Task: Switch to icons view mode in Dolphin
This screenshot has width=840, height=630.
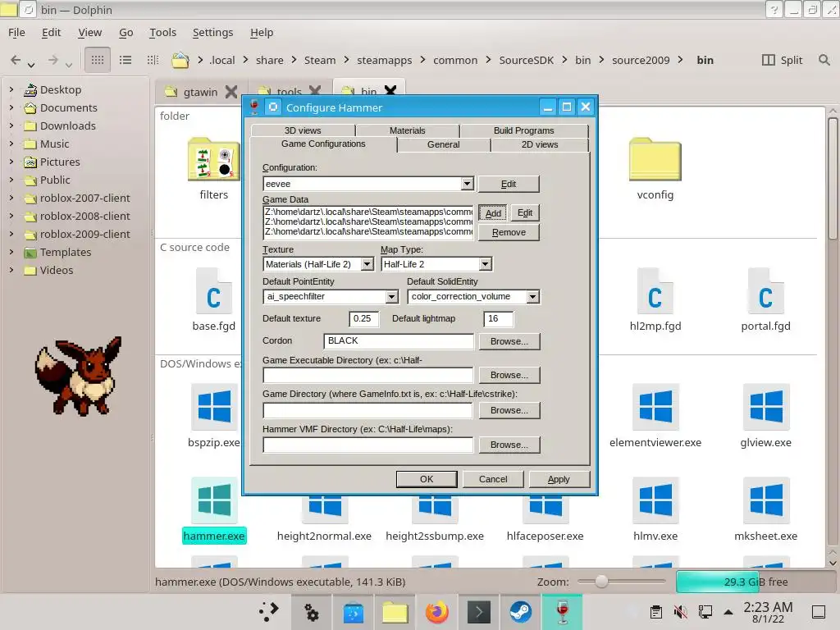Action: pyautogui.click(x=98, y=60)
